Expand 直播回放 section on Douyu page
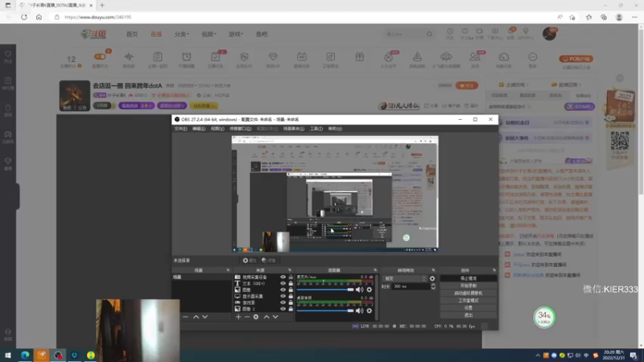The height and width of the screenshot is (362, 644). click(567, 84)
